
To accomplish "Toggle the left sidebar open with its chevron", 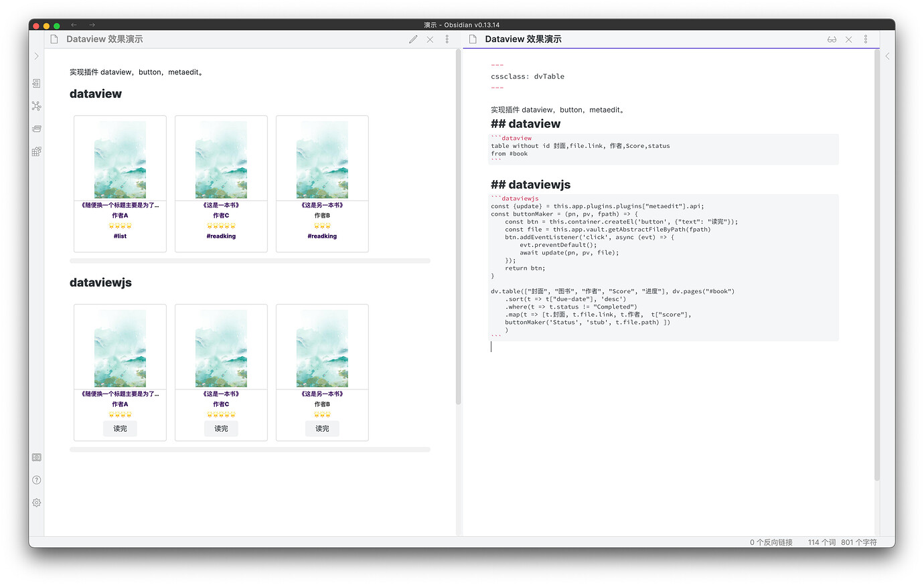I will (36, 56).
